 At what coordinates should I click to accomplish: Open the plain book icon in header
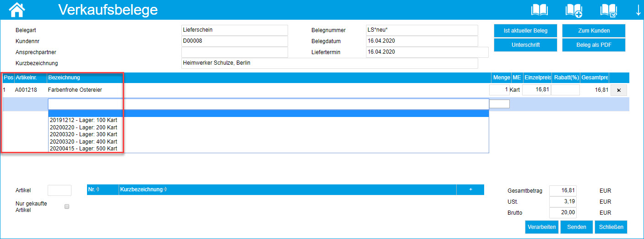click(539, 10)
